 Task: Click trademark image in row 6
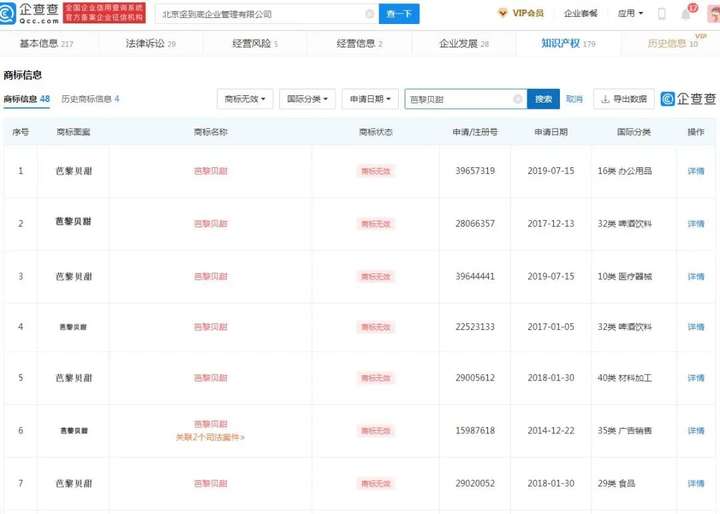tap(74, 431)
